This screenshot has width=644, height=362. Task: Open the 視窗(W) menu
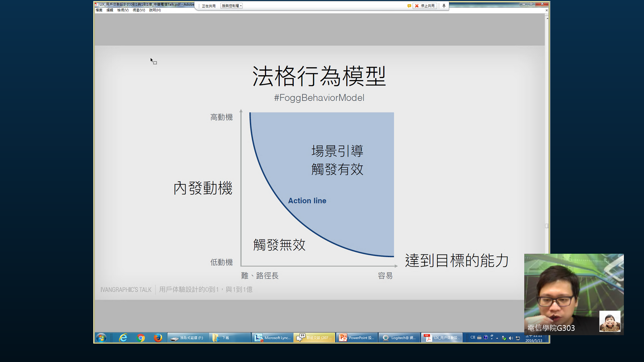pos(139,10)
